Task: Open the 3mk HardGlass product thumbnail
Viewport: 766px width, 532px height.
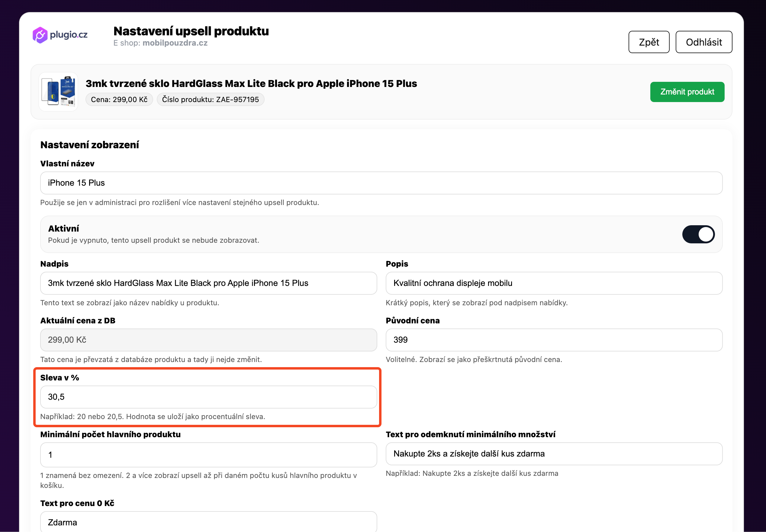Action: (58, 92)
